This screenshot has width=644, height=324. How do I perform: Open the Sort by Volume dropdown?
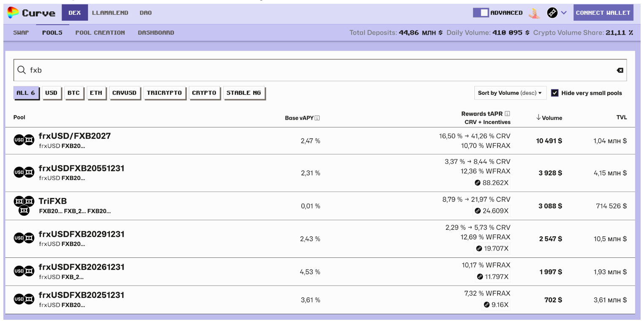pyautogui.click(x=510, y=93)
